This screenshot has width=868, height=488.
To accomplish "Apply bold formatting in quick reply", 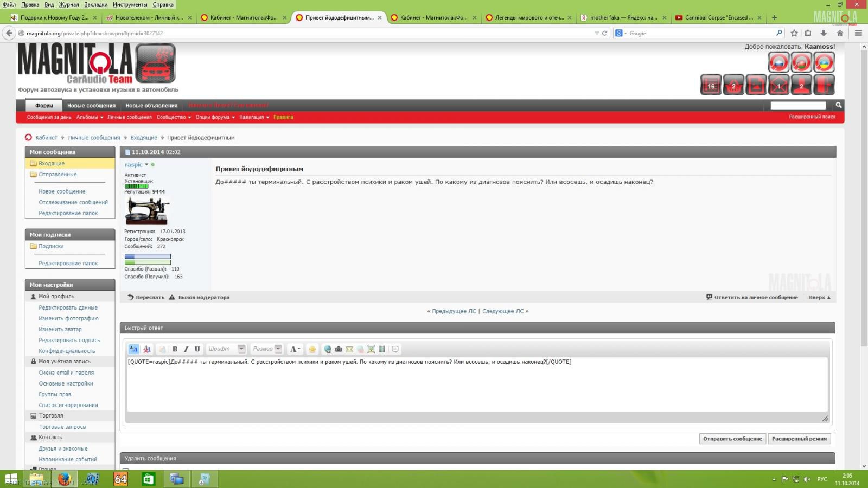I will [175, 349].
